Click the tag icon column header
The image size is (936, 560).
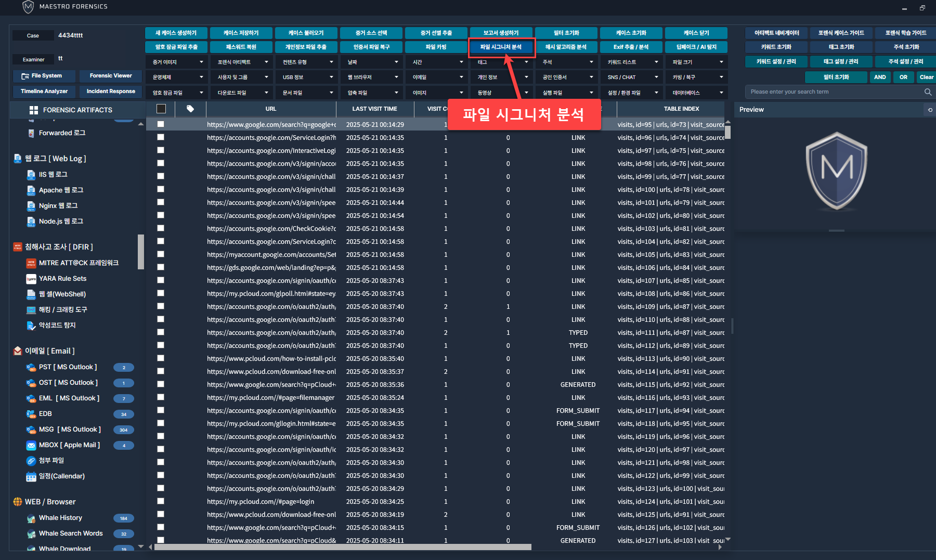point(190,109)
